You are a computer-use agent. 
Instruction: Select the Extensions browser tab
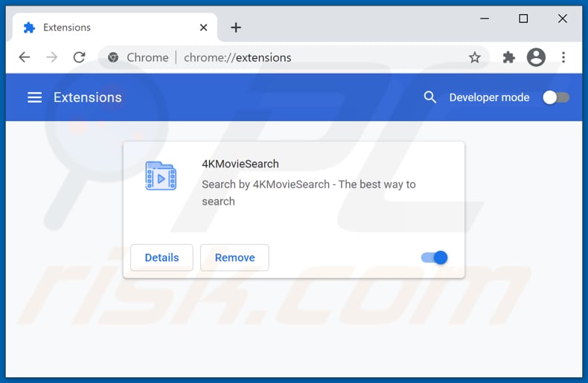115,28
